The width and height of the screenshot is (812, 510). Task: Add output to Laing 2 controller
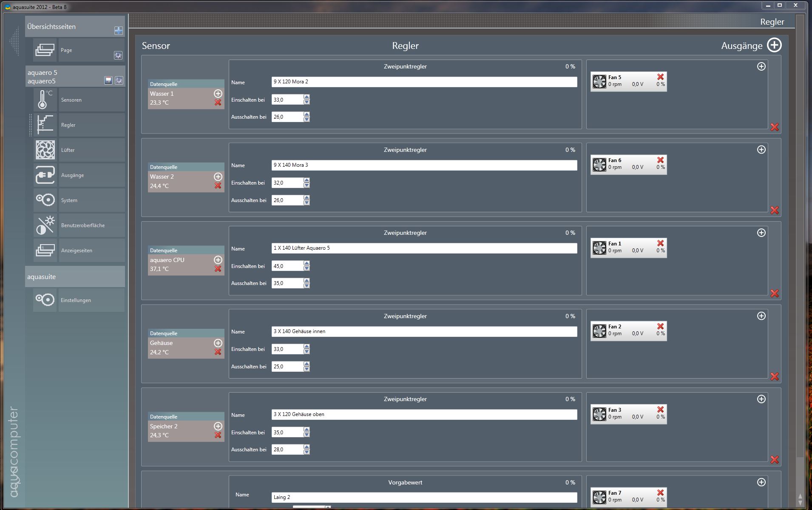[x=761, y=482]
